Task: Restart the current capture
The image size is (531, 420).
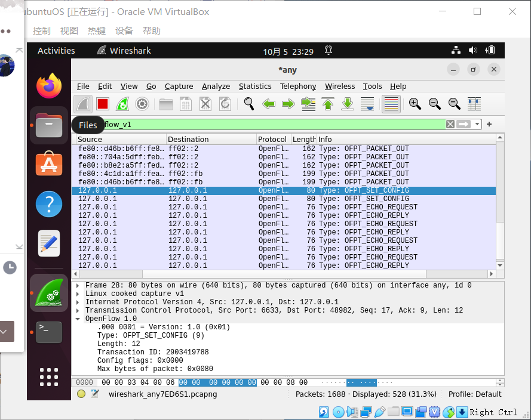Action: (122, 104)
